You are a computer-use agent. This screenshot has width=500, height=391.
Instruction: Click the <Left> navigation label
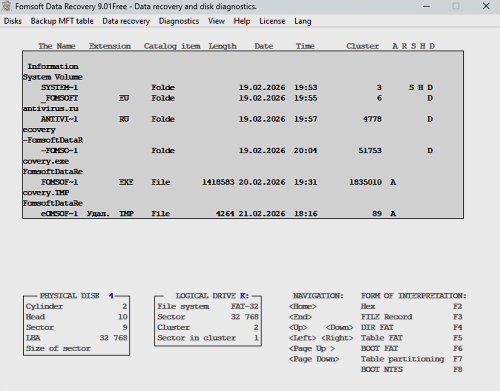pos(303,338)
